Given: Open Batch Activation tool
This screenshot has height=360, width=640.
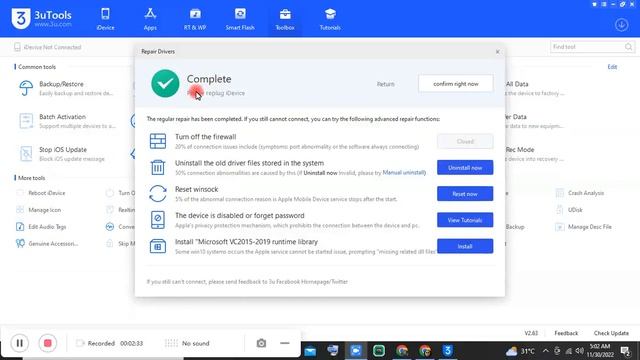Looking at the screenshot, I should [x=67, y=121].
